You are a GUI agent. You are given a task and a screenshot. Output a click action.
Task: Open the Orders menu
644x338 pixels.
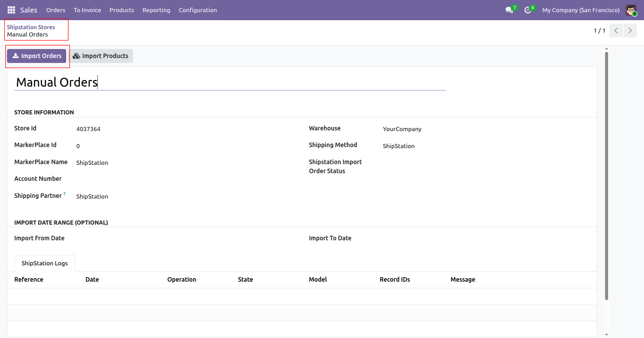56,10
